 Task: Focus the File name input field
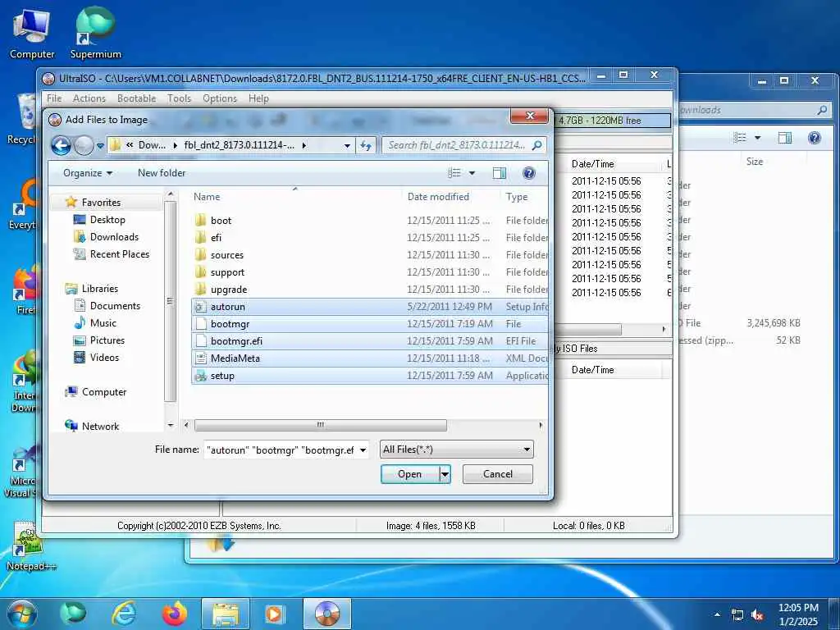tap(281, 450)
